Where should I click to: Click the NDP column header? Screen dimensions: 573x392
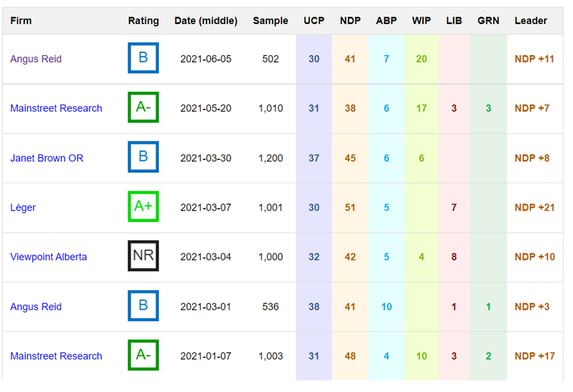point(350,21)
